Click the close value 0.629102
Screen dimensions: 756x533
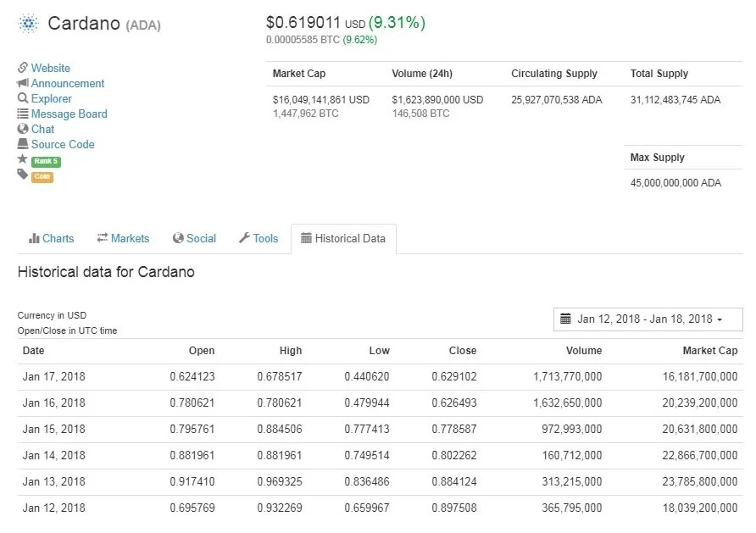pyautogui.click(x=454, y=376)
